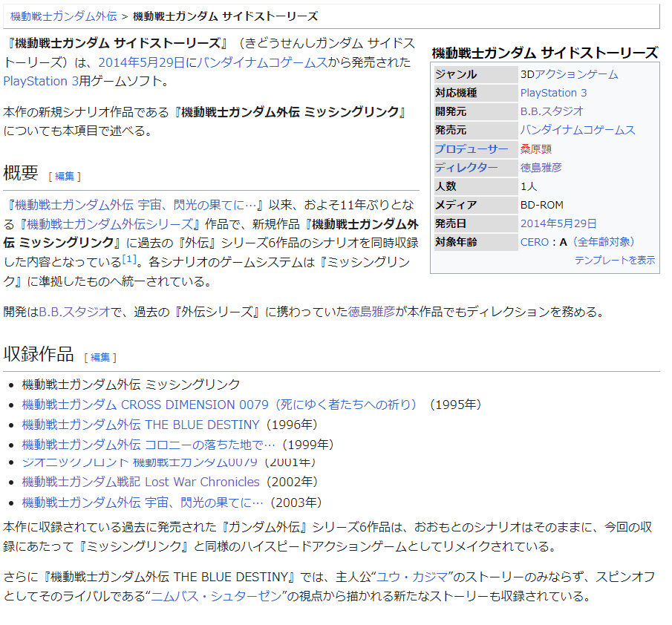Open B.B.スタジオ developer link in infobox

click(552, 111)
